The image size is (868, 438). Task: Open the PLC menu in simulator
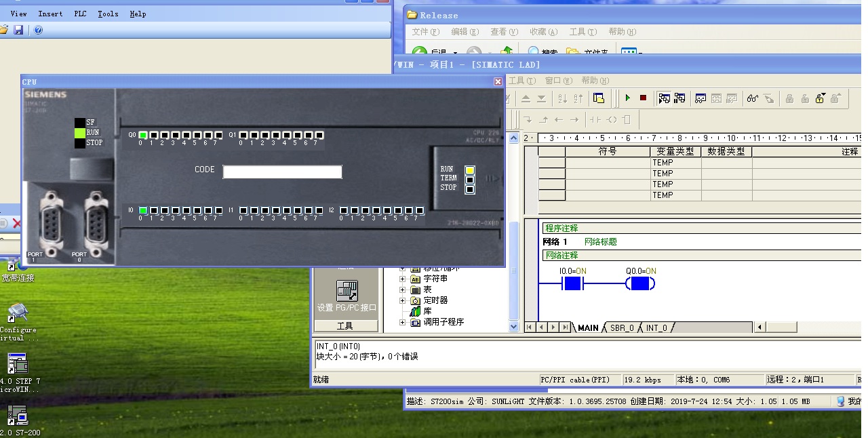point(80,14)
